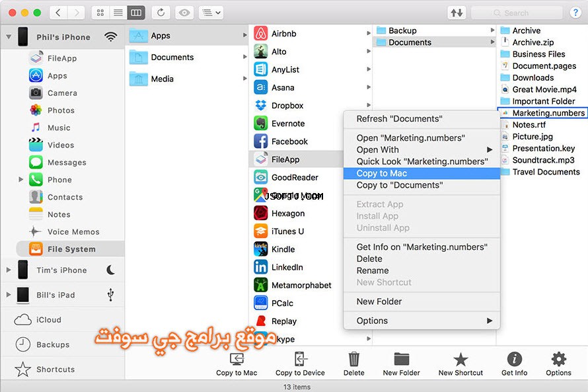Choose Open "Marketing.numbers" menu item
Image resolution: width=588 pixels, height=392 pixels.
(x=422, y=138)
